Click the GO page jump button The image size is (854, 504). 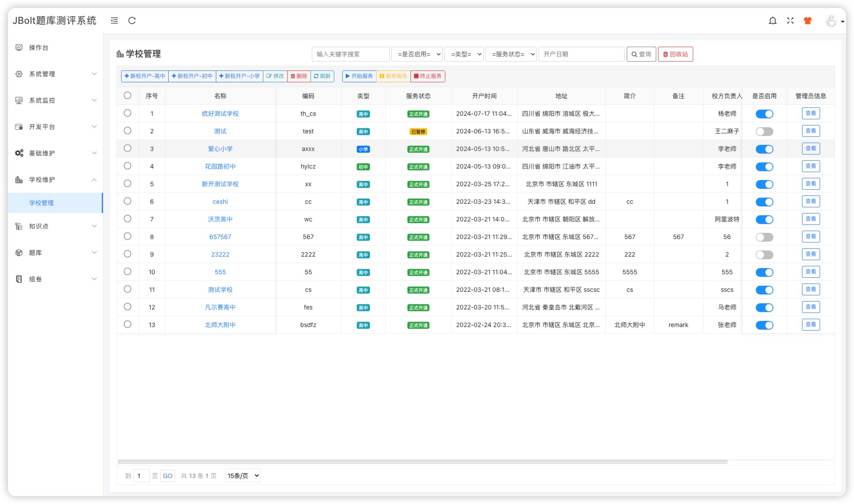pyautogui.click(x=168, y=476)
